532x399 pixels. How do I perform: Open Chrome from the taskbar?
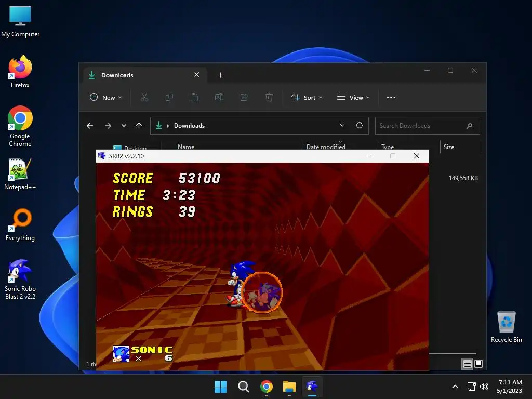pos(267,387)
